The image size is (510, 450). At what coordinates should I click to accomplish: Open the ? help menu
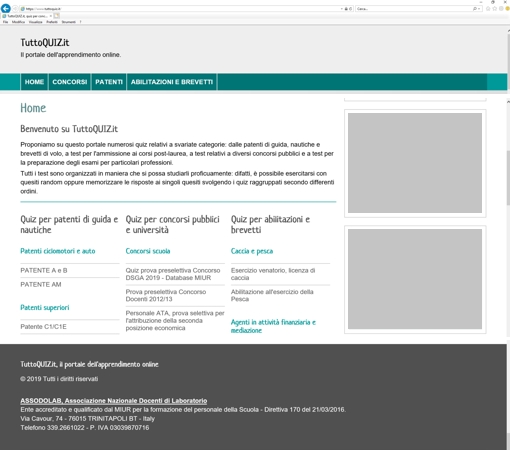[x=80, y=22]
